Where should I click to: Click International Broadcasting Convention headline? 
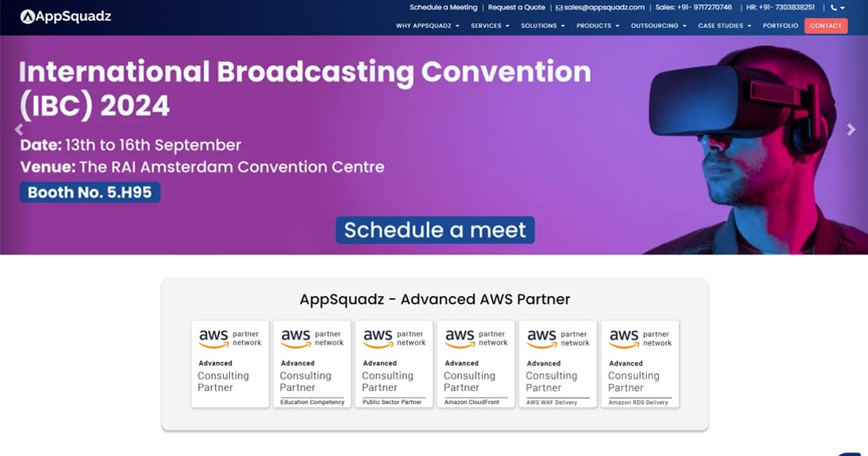(x=305, y=89)
